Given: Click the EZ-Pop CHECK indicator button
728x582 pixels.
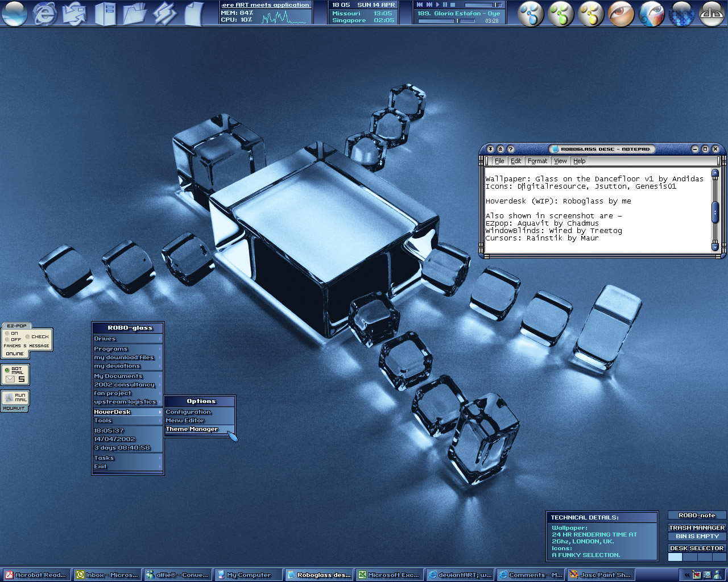Looking at the screenshot, I should [27, 336].
